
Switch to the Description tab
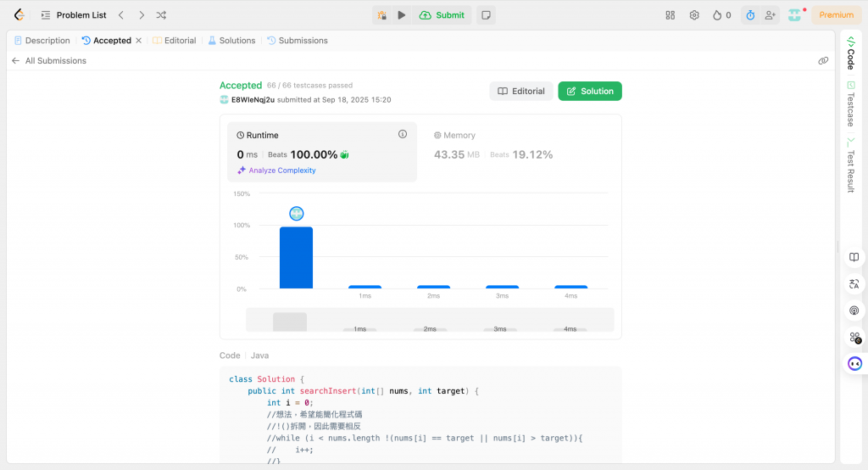[42, 41]
